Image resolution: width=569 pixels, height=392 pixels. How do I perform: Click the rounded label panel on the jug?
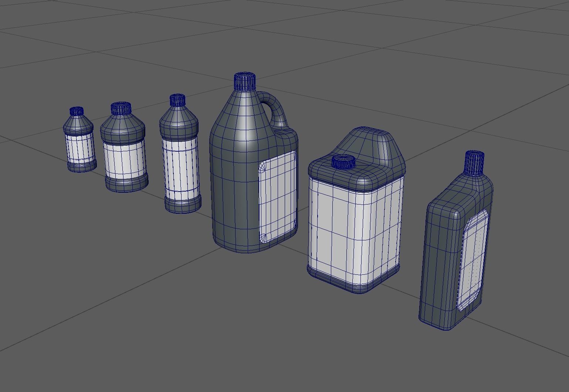(x=278, y=197)
